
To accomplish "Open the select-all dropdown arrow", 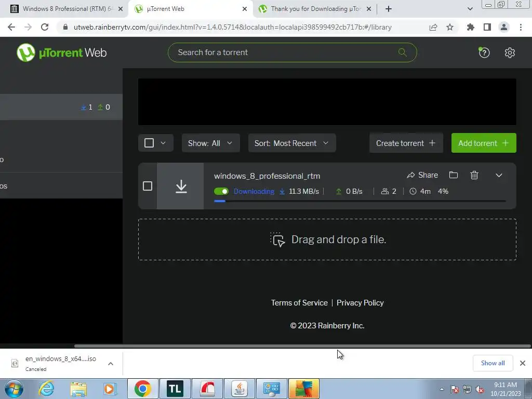I will pos(163,143).
